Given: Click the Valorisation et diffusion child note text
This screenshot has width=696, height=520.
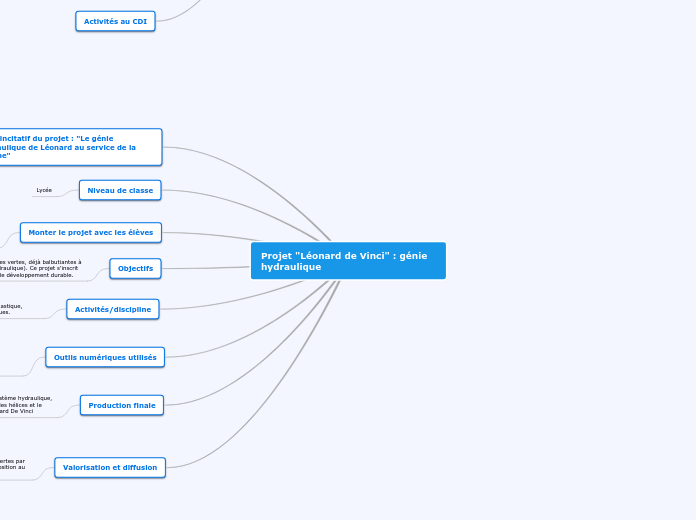Looking at the screenshot, I should (x=12, y=464).
